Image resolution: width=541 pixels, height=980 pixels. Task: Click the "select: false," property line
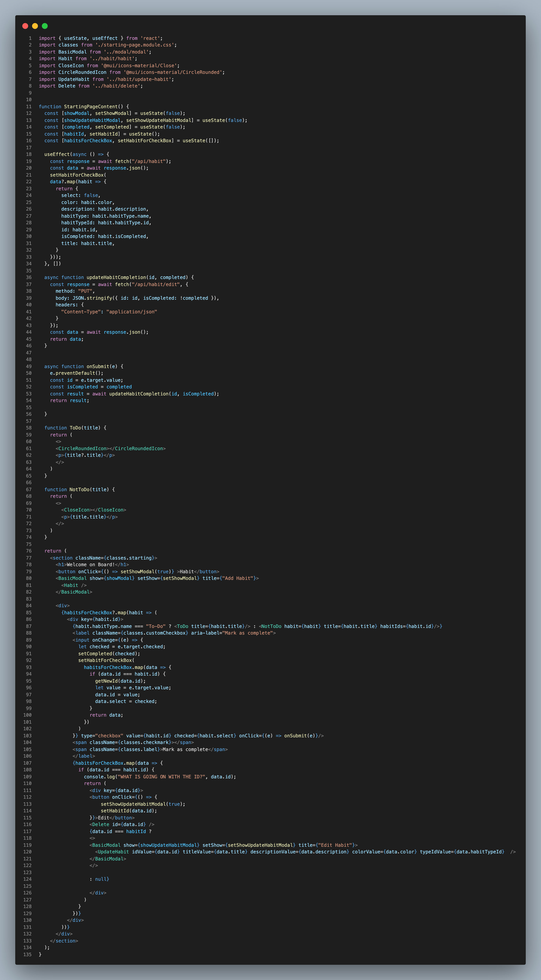click(81, 196)
